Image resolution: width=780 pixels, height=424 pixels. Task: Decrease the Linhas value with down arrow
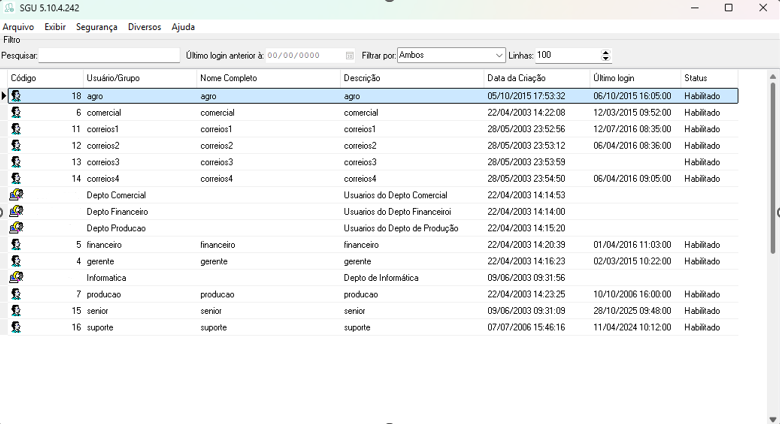point(605,59)
